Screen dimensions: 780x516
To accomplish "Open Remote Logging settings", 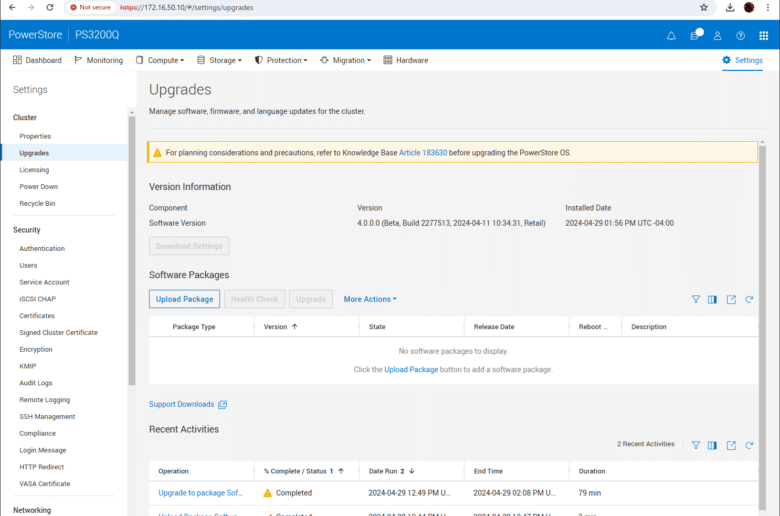I will [x=45, y=400].
